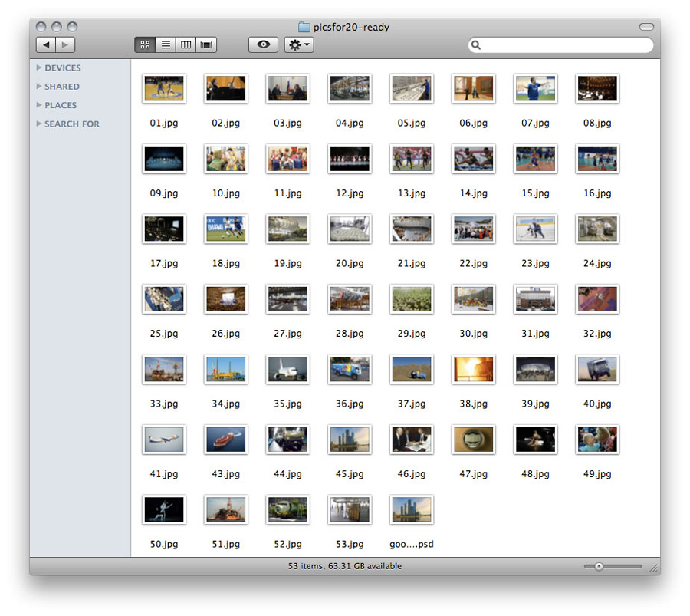Image resolution: width=690 pixels, height=616 pixels.
Task: Switch to list view mode
Action: coord(165,45)
